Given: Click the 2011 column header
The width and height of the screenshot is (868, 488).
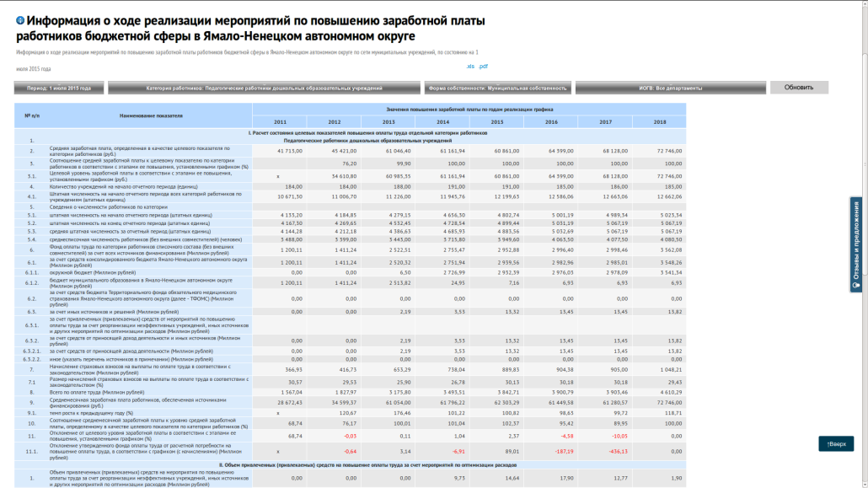Looking at the screenshot, I should tap(280, 122).
